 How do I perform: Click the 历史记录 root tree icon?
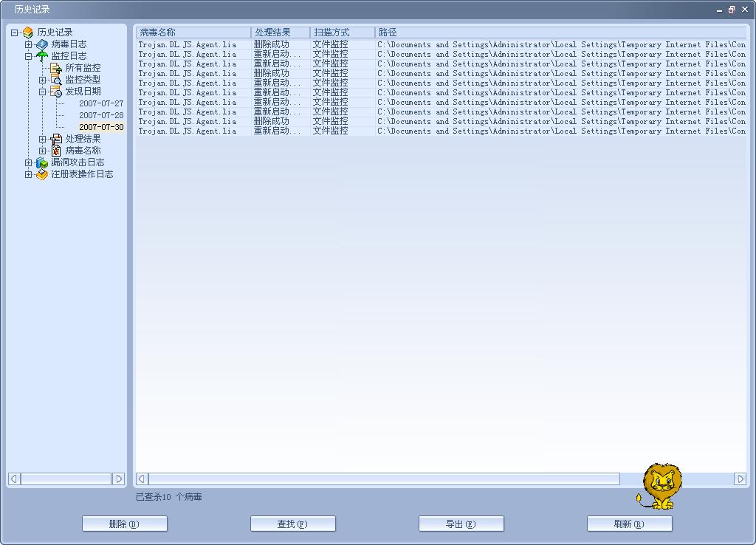(x=29, y=32)
